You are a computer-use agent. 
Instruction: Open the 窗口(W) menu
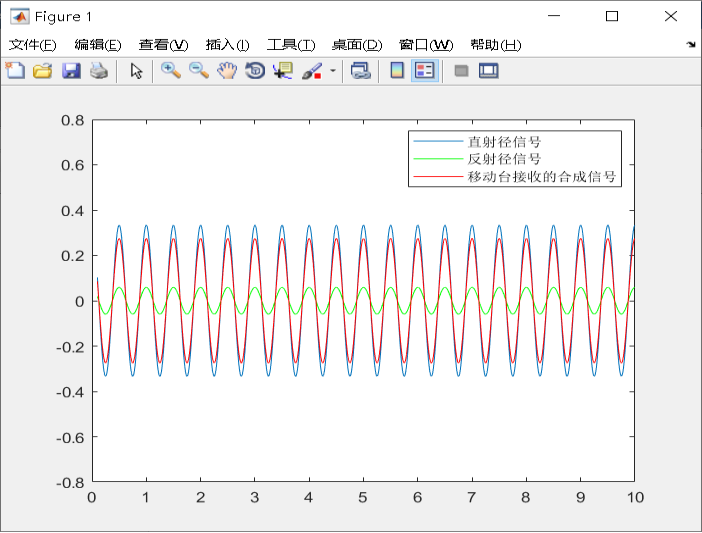point(426,45)
